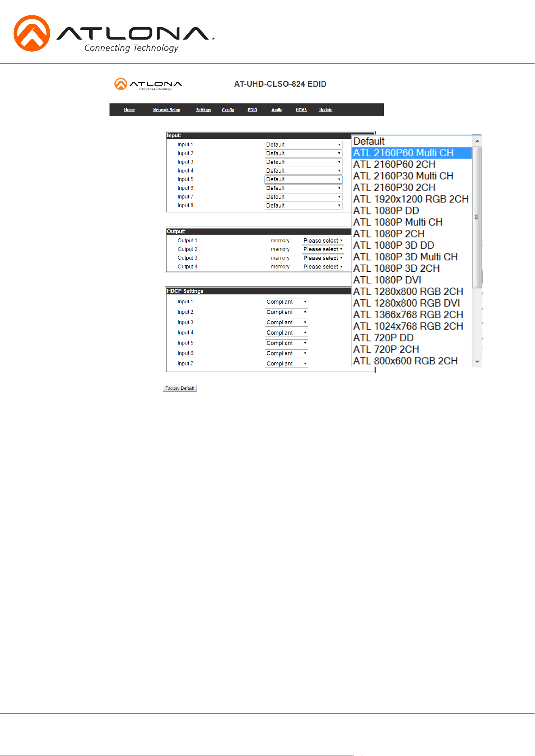Select ATL 2160P60 2CH option

point(412,164)
